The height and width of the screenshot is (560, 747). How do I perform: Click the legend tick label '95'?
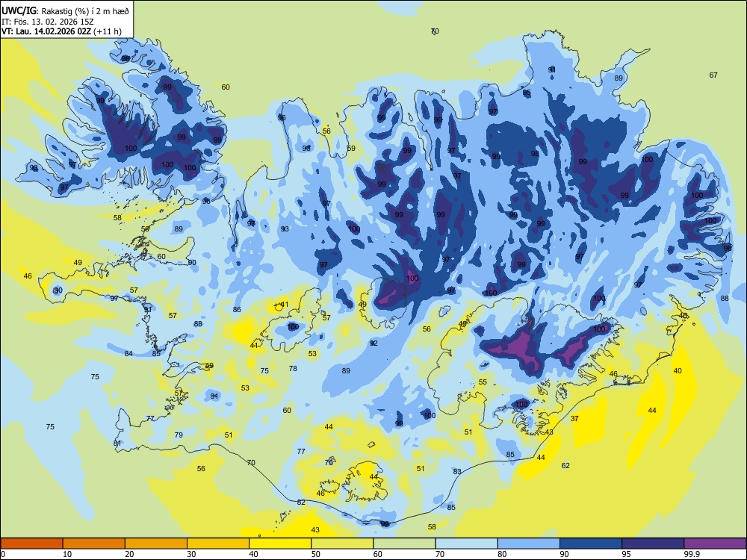[626, 554]
